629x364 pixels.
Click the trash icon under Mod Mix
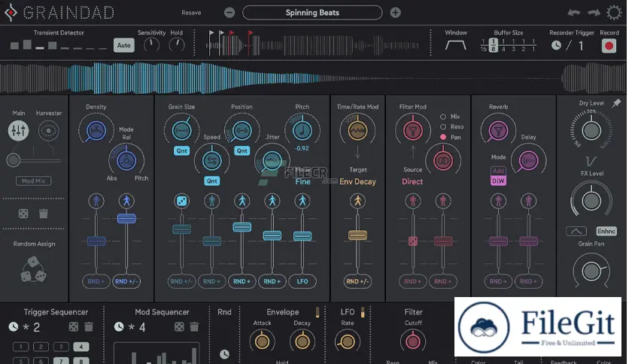pyautogui.click(x=44, y=214)
